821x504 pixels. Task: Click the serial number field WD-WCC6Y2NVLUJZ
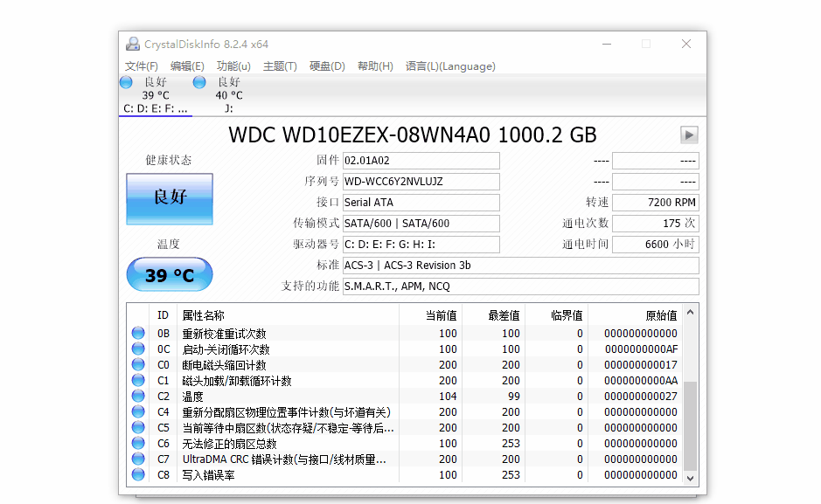coord(421,182)
